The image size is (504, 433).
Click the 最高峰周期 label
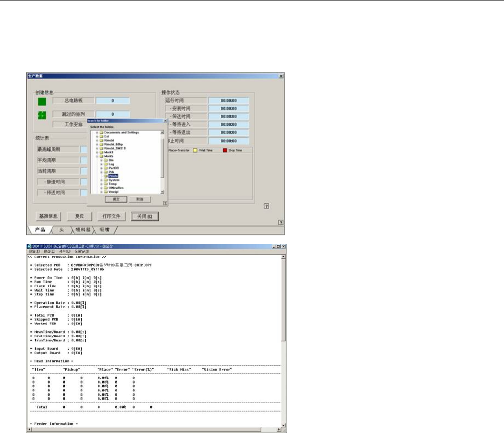click(58, 149)
